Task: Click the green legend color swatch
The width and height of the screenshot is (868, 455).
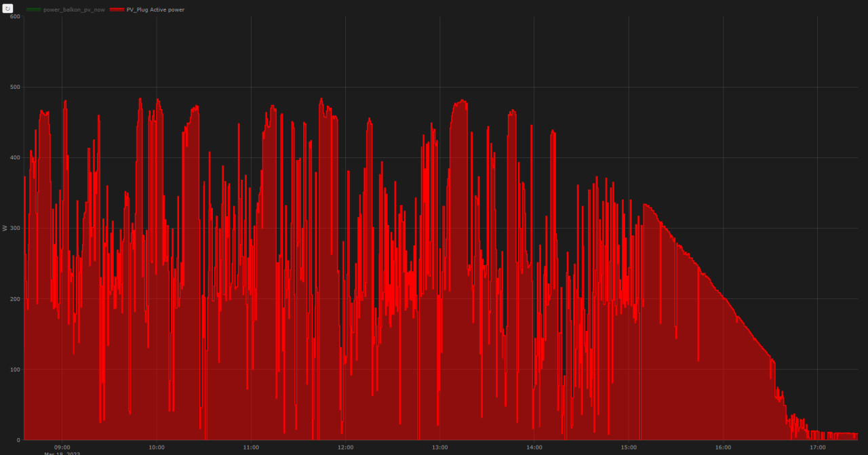Action: click(x=34, y=10)
